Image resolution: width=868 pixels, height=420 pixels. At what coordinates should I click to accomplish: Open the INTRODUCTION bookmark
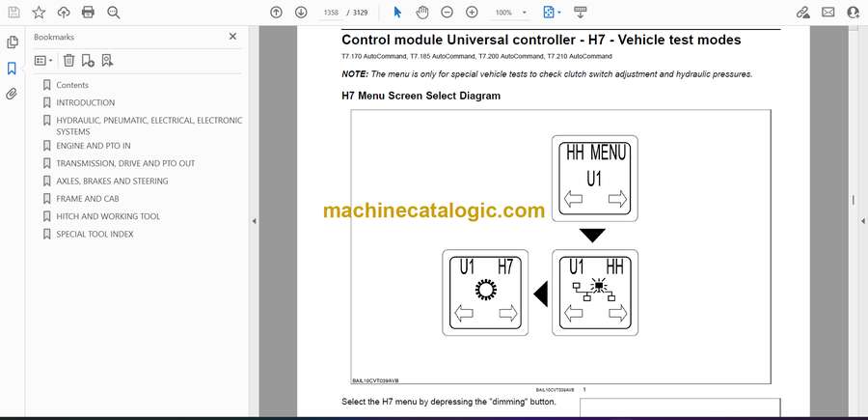(x=85, y=102)
